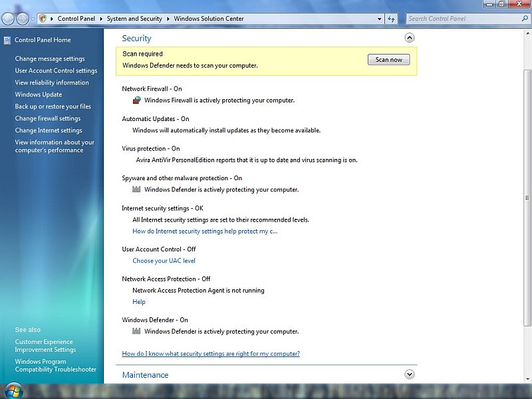Click the magnifier icon in search box
This screenshot has width=532, height=399.
(525, 19)
